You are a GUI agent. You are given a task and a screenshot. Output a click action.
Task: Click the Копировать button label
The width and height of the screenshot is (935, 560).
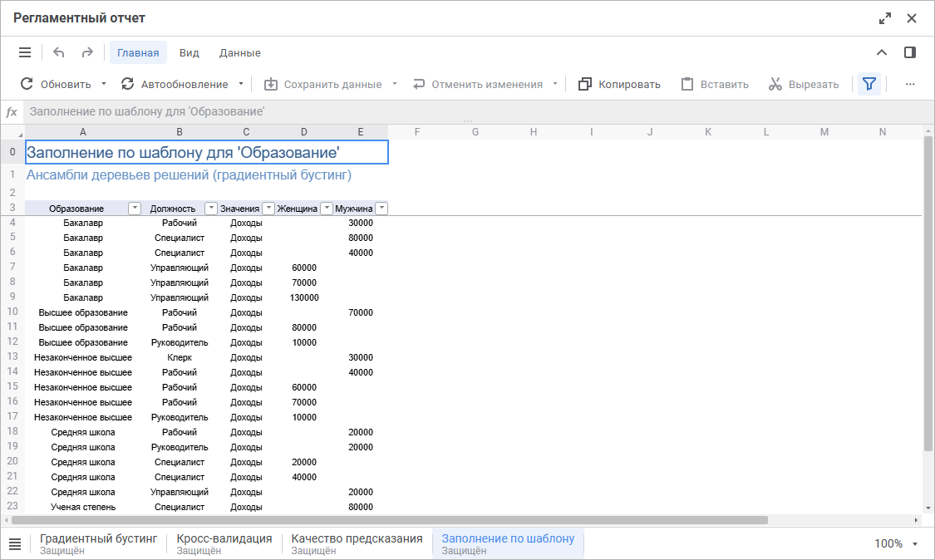pos(630,85)
